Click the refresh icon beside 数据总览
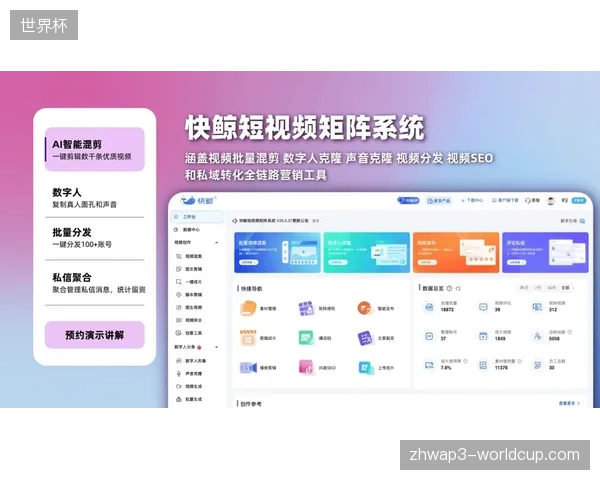The image size is (600, 480). point(458,288)
